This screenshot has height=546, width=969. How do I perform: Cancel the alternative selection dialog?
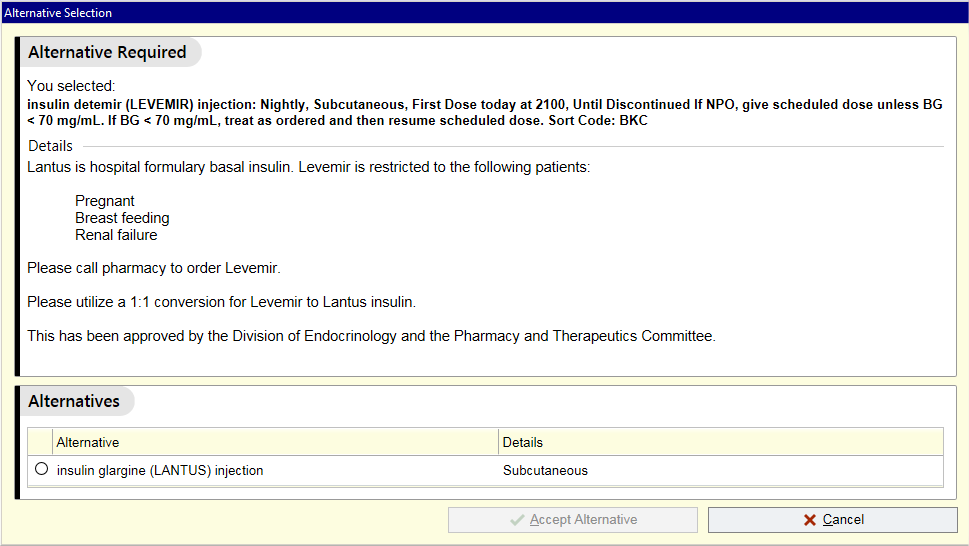coord(832,520)
